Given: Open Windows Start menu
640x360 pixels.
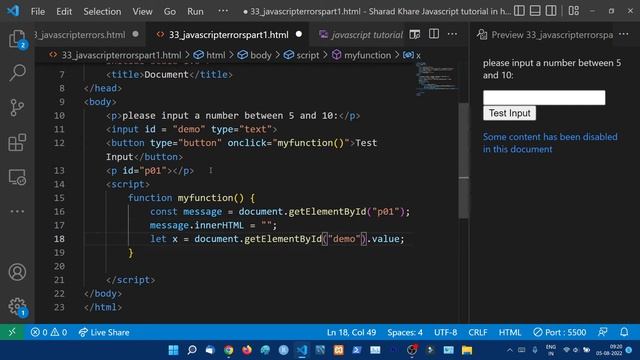Looking at the screenshot, I should tap(173, 350).
